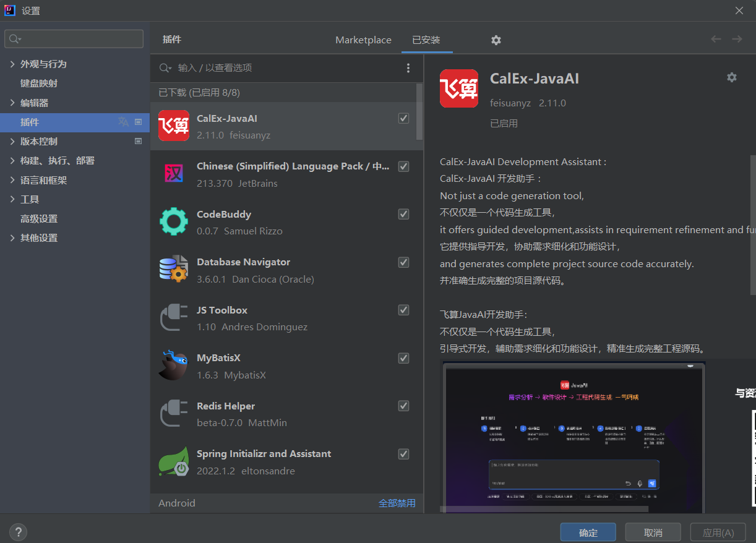Select 高级设置 in settings tree
Screen dimensions: 756x543
click(x=39, y=218)
